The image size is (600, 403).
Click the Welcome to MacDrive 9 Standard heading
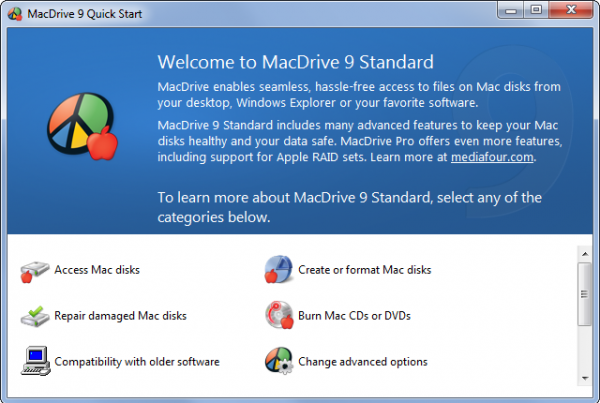click(x=295, y=62)
